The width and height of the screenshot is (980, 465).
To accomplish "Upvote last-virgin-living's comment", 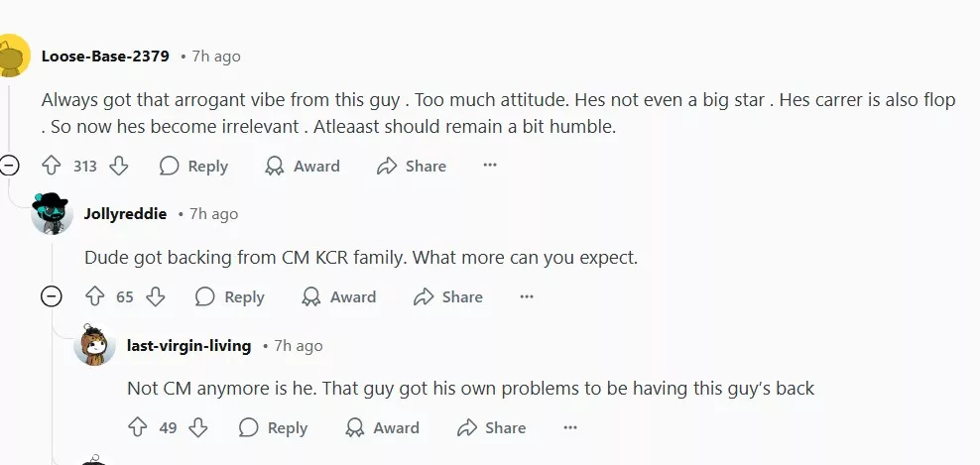I will [x=138, y=427].
